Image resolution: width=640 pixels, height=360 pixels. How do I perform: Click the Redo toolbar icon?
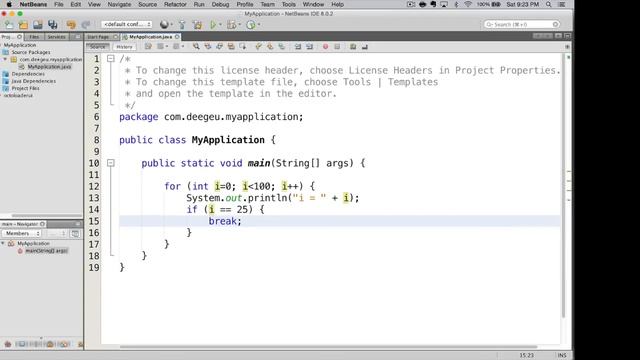(86, 24)
